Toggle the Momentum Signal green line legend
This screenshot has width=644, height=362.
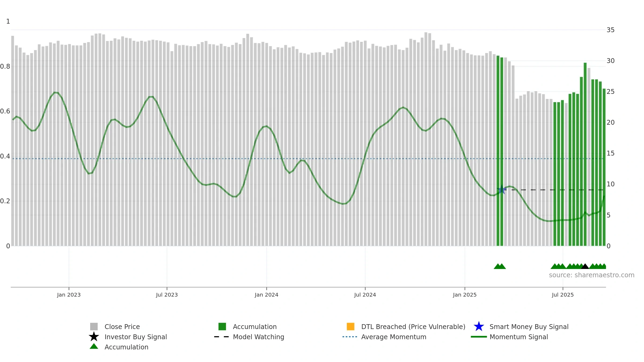(x=479, y=337)
